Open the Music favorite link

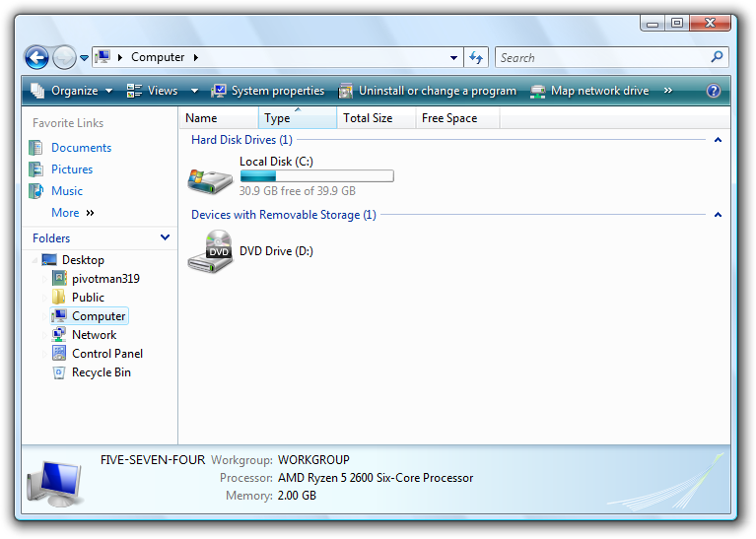tap(67, 191)
